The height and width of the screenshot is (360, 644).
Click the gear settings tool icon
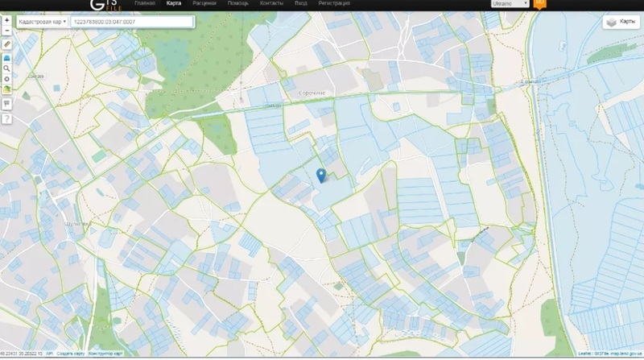6,79
